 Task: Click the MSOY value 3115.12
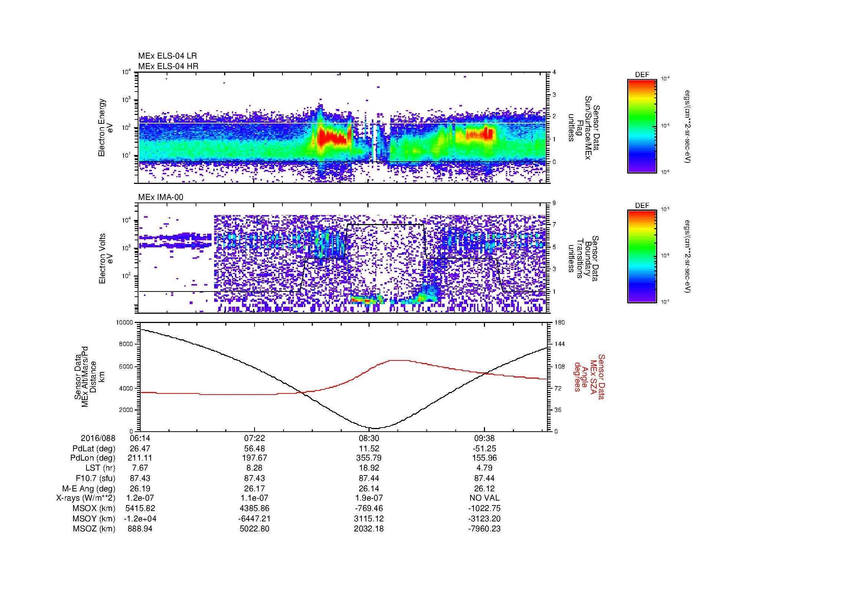(369, 519)
